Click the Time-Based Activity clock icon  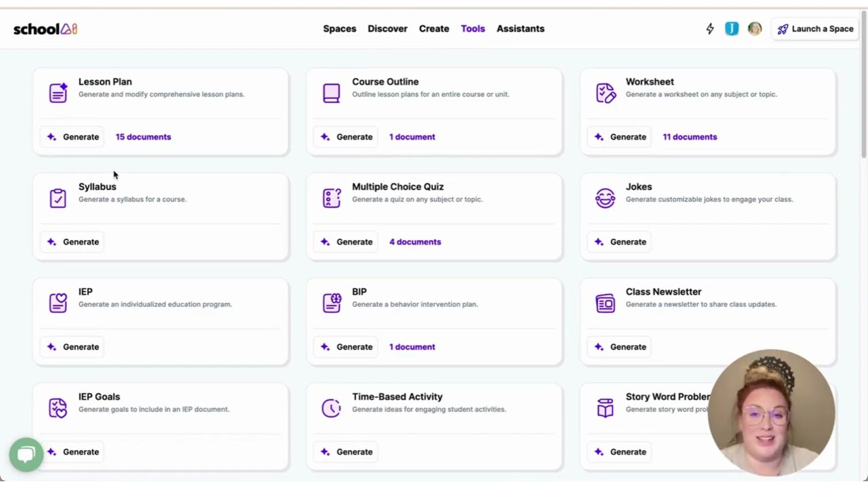332,408
